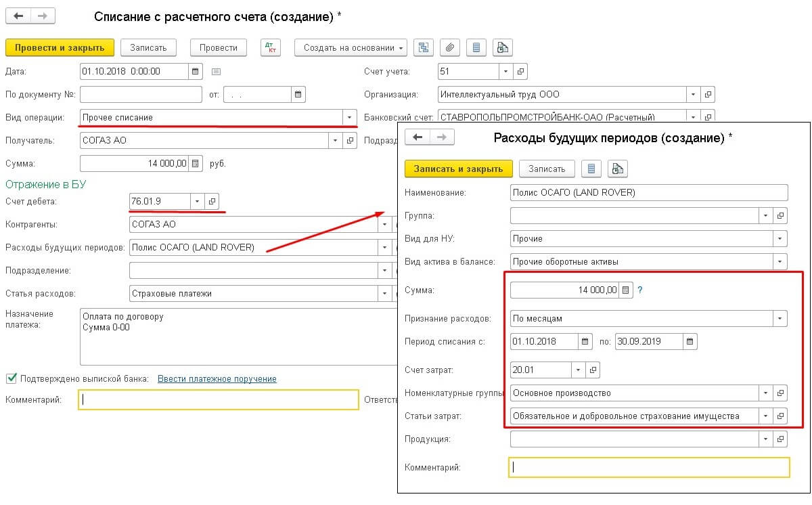The width and height of the screenshot is (812, 505).
Task: Click back arrow in Расходы будущих периодов window
Action: [x=418, y=137]
